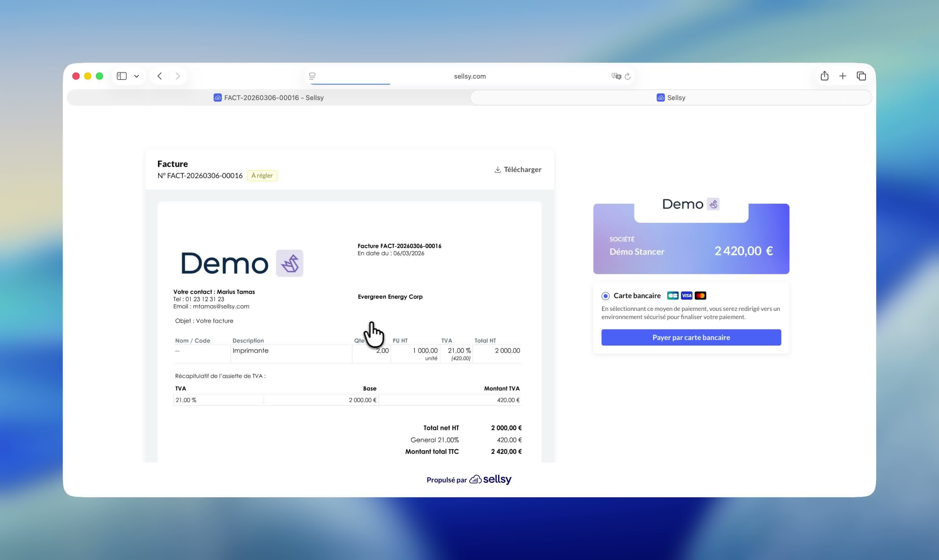Click the forward navigation arrow
939x560 pixels.
coord(178,76)
